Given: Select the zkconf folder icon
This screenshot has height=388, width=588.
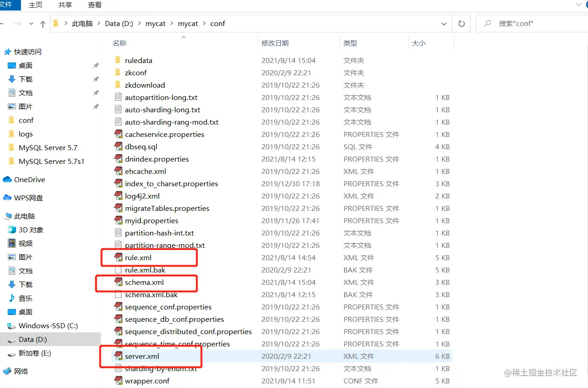Looking at the screenshot, I should [118, 73].
